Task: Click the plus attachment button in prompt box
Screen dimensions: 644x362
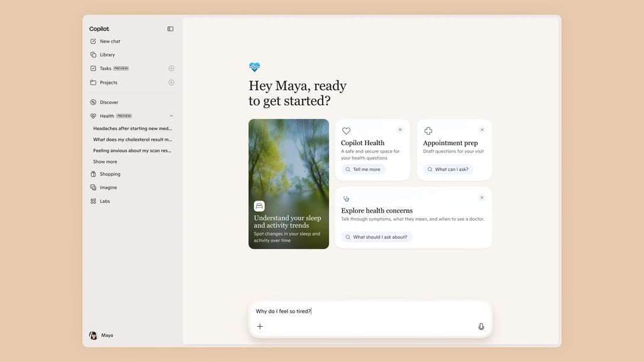Action: (260, 326)
